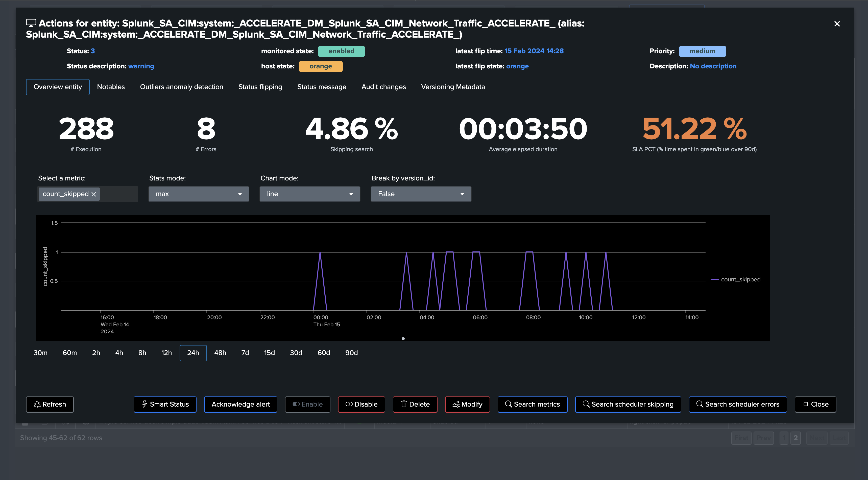Click First in background table pagination
Screen dimensions: 868x480
click(741, 438)
